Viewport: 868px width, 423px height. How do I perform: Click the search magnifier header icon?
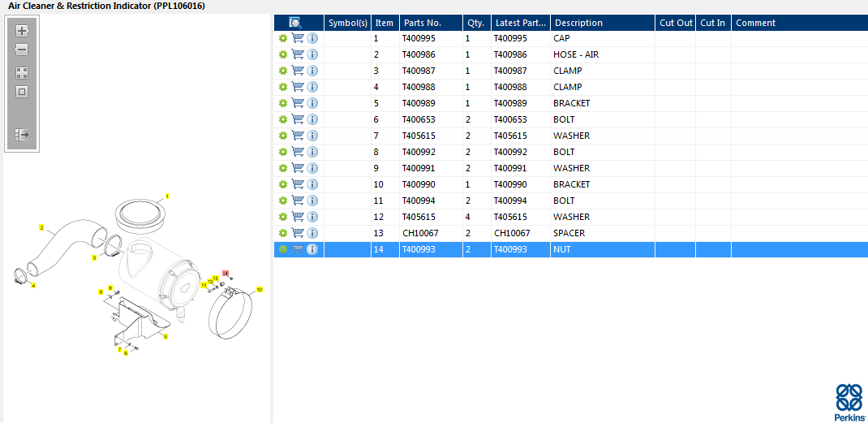pos(295,23)
